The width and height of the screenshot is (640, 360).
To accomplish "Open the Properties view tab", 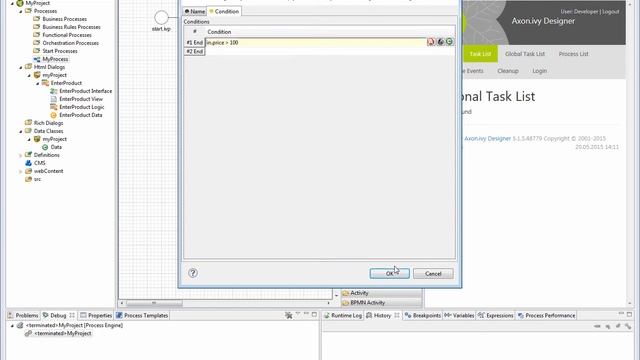I will coord(96,316).
